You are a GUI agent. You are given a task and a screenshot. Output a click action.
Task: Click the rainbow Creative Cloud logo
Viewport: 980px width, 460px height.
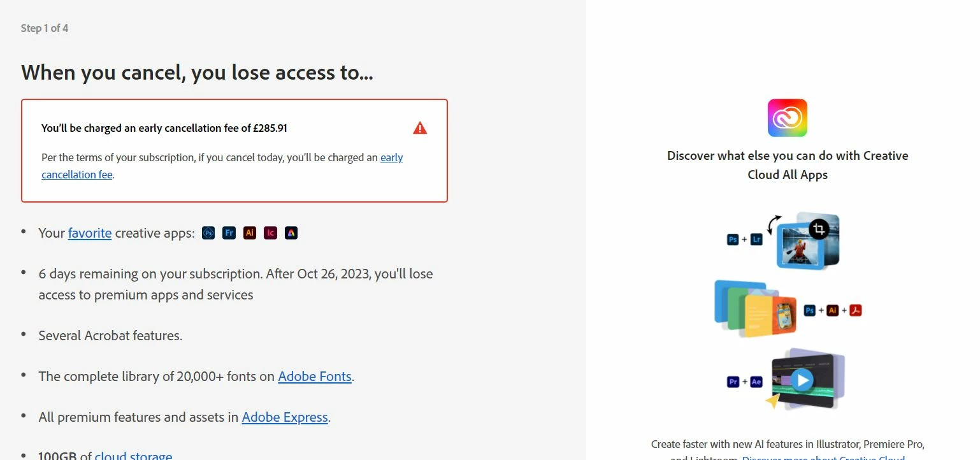pyautogui.click(x=788, y=118)
